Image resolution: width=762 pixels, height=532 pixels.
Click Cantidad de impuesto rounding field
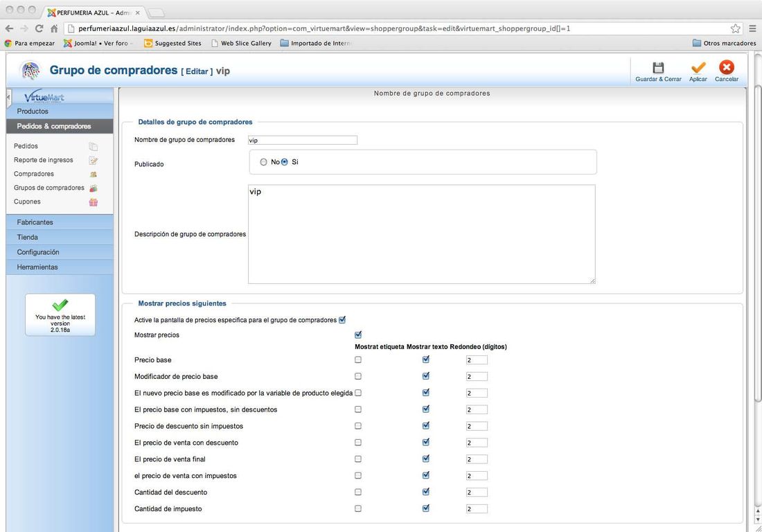(477, 508)
